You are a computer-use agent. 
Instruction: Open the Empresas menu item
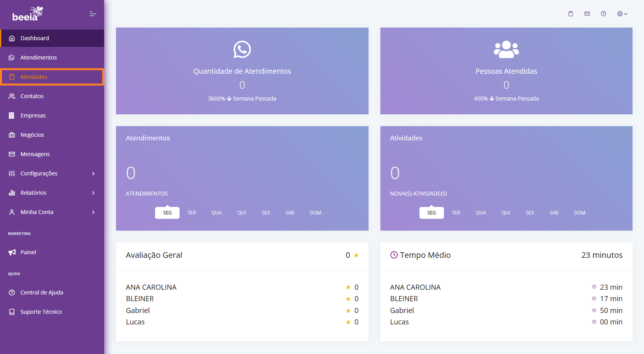pyautogui.click(x=52, y=116)
